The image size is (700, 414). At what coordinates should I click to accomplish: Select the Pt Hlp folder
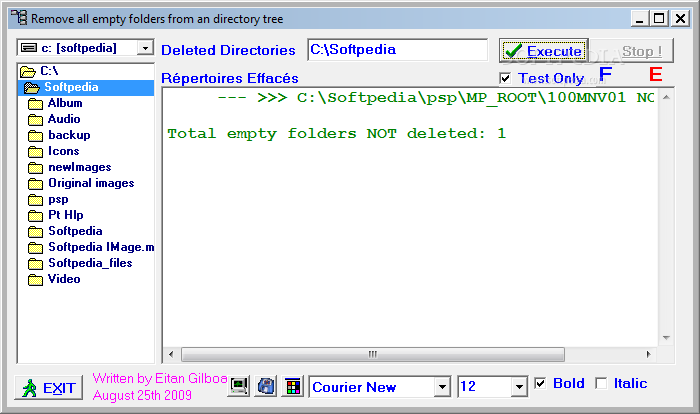[x=56, y=215]
